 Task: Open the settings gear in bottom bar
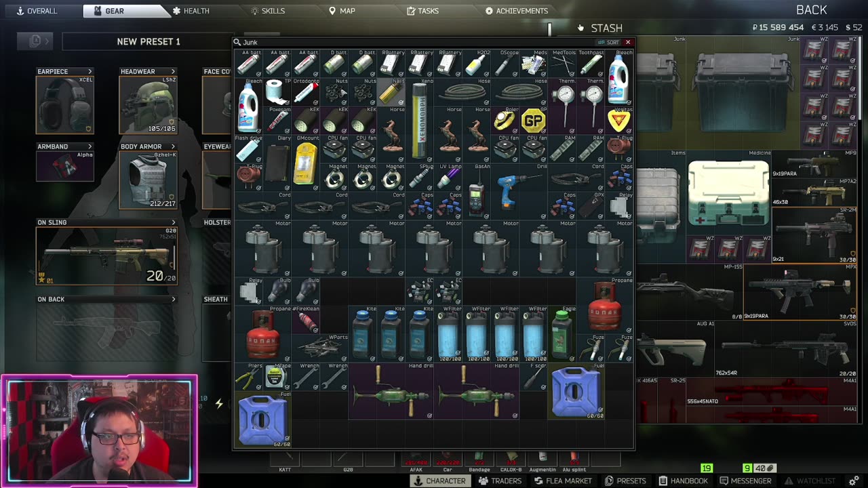pos(853,481)
